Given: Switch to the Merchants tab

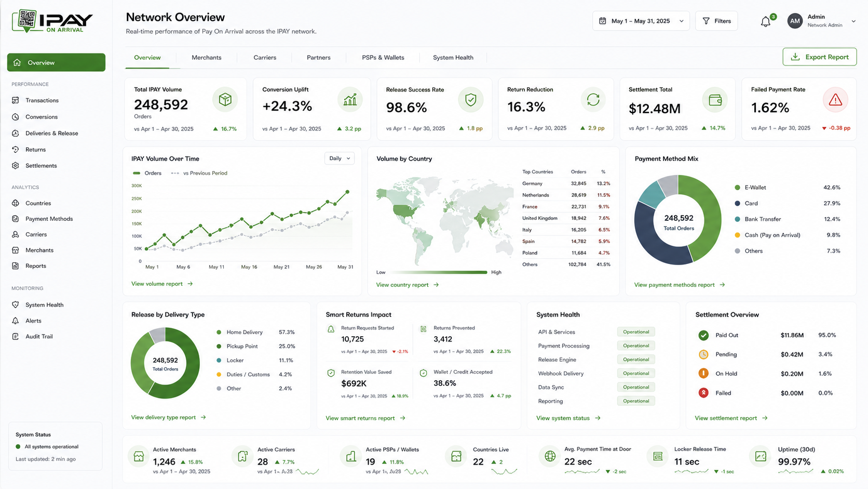Looking at the screenshot, I should (207, 58).
